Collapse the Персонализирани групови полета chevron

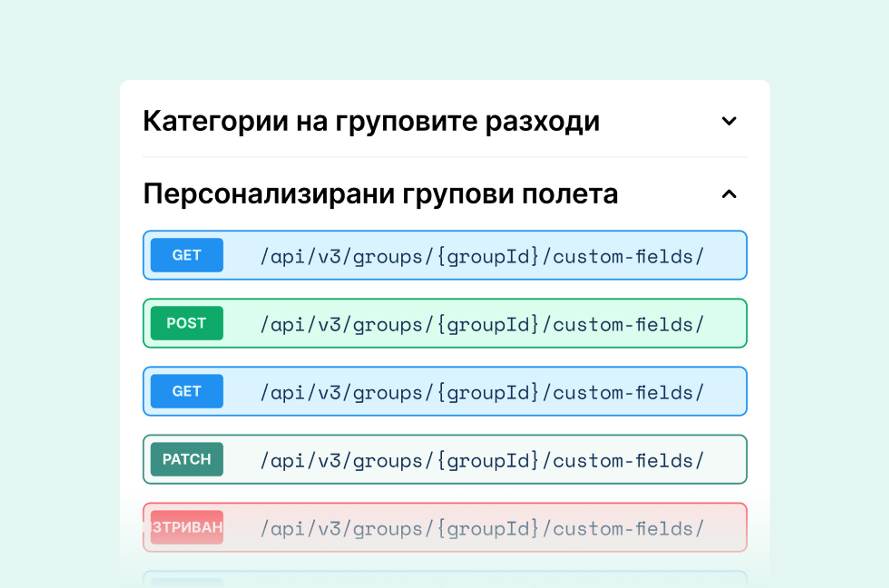pyautogui.click(x=729, y=194)
